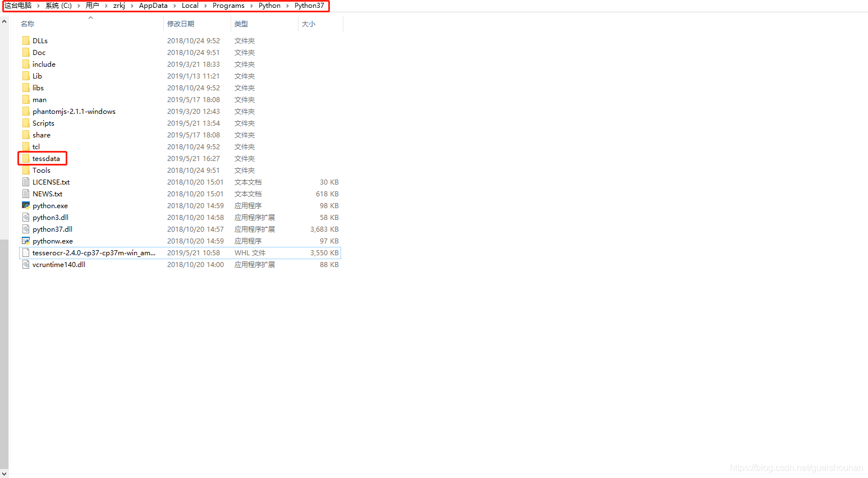Click the 618 KB size cell

click(327, 194)
